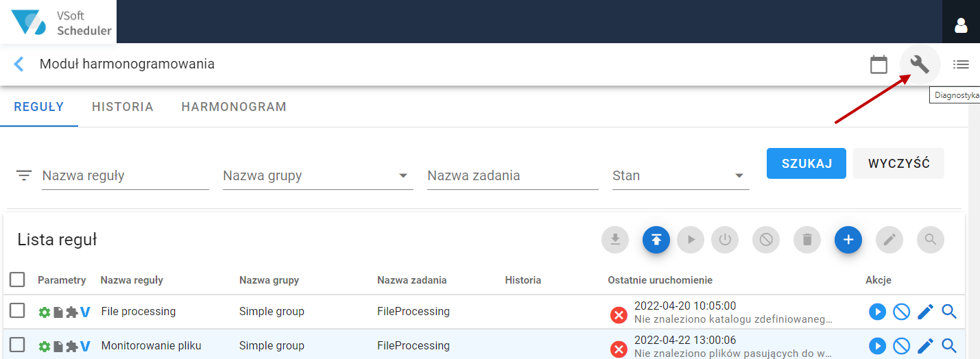The width and height of the screenshot is (980, 359).
Task: Open the Stan dropdown filter
Action: tap(680, 175)
